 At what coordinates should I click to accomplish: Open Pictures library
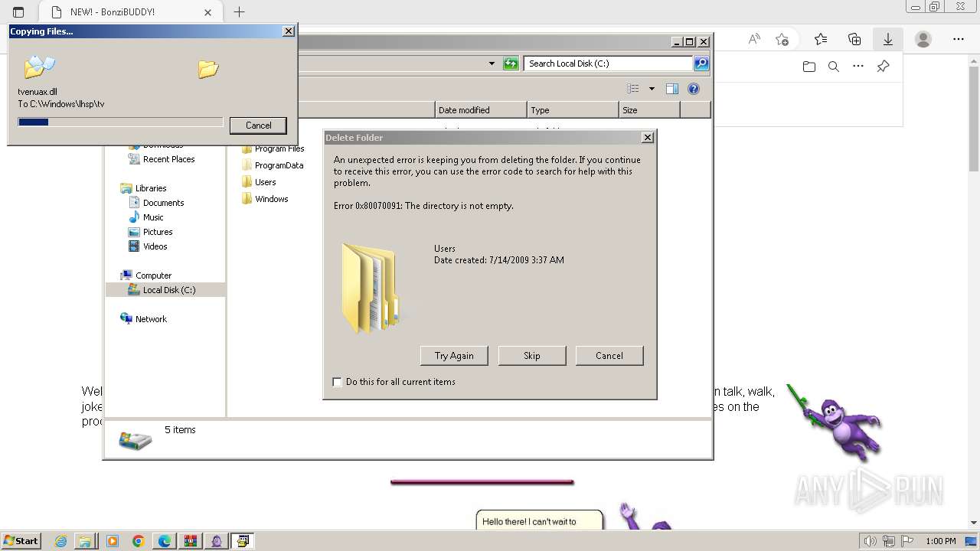151,232
